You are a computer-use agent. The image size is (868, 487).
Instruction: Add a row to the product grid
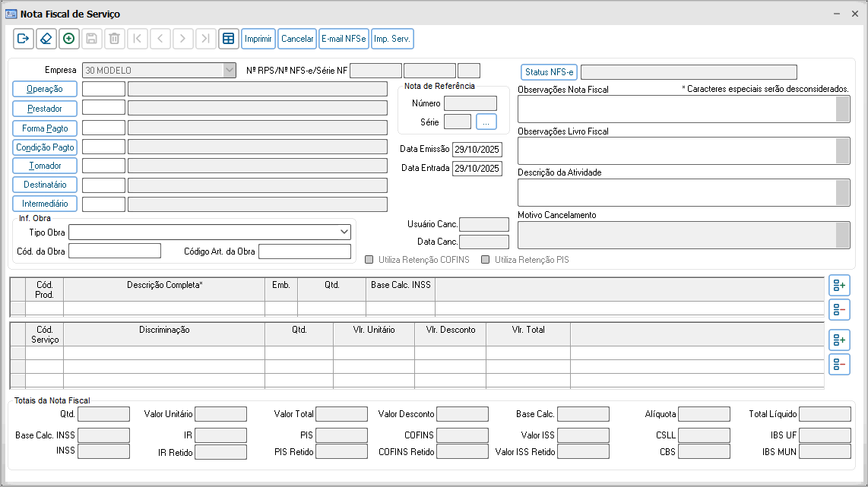839,286
